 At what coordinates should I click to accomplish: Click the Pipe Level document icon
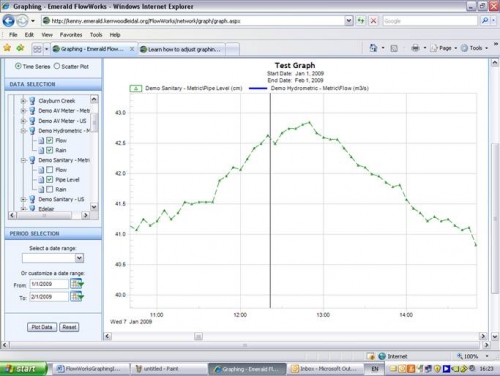pos(41,180)
